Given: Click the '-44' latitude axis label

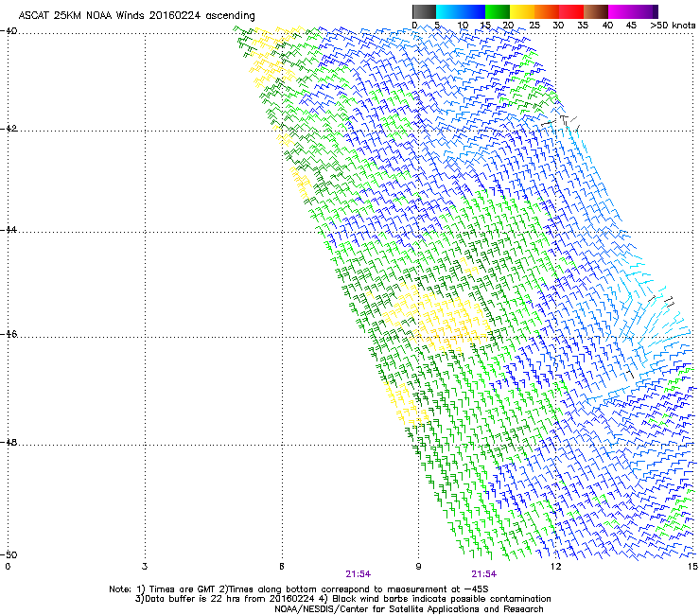Looking at the screenshot, I should tap(9, 230).
